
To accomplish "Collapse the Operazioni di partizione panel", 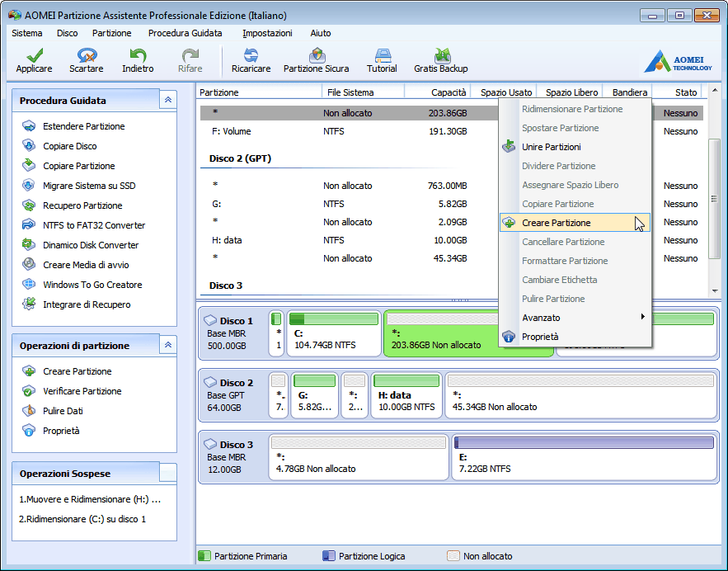I will coord(167,345).
